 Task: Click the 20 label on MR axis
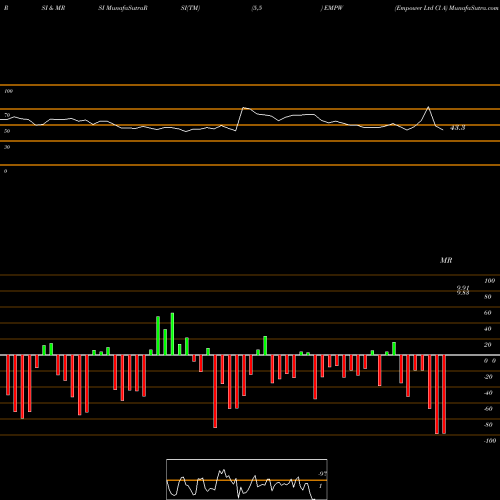(488, 345)
